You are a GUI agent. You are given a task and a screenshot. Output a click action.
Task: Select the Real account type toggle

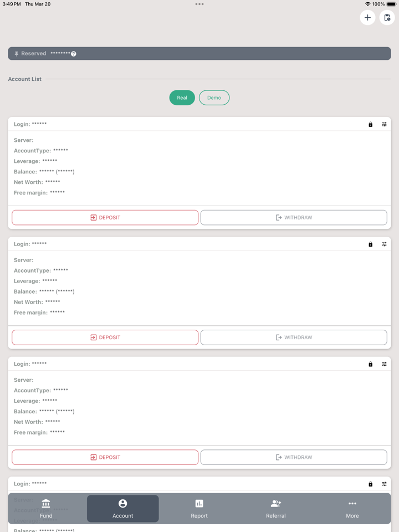[182, 98]
